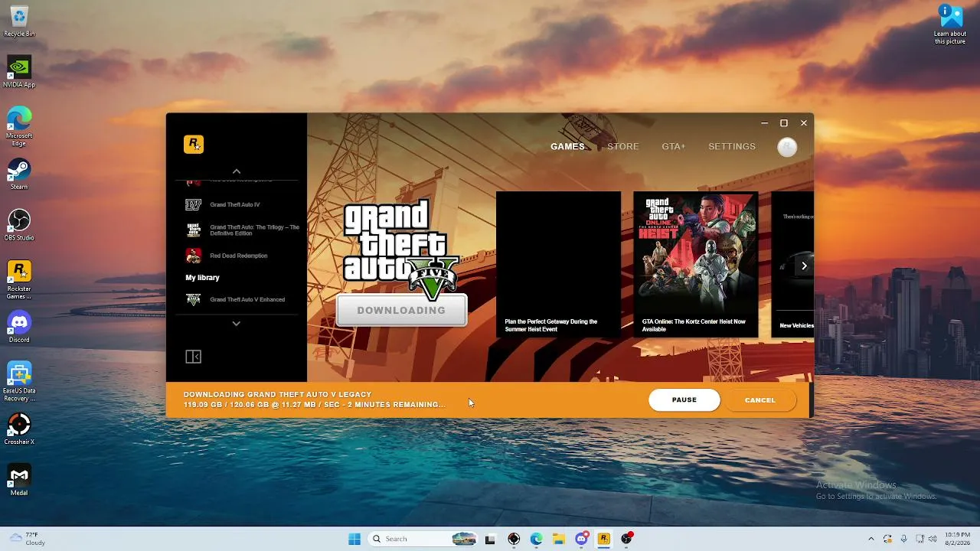Switch to the GAMES tab
The image size is (980, 551).
coord(567,146)
